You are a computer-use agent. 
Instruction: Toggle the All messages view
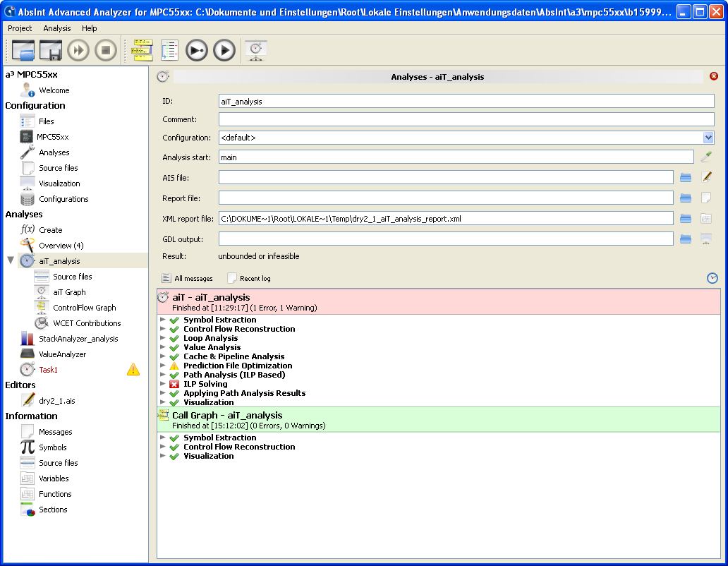(x=187, y=278)
